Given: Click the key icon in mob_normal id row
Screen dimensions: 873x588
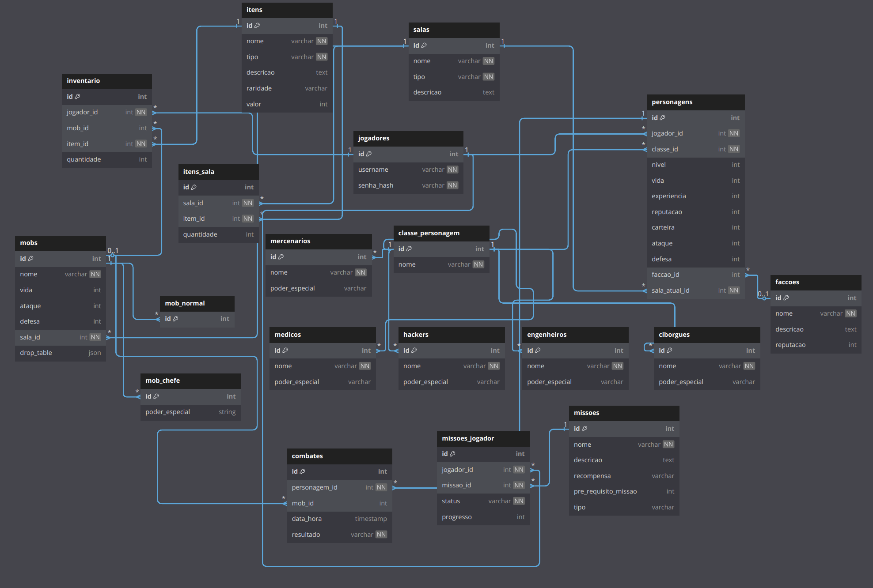Looking at the screenshot, I should click(x=175, y=319).
